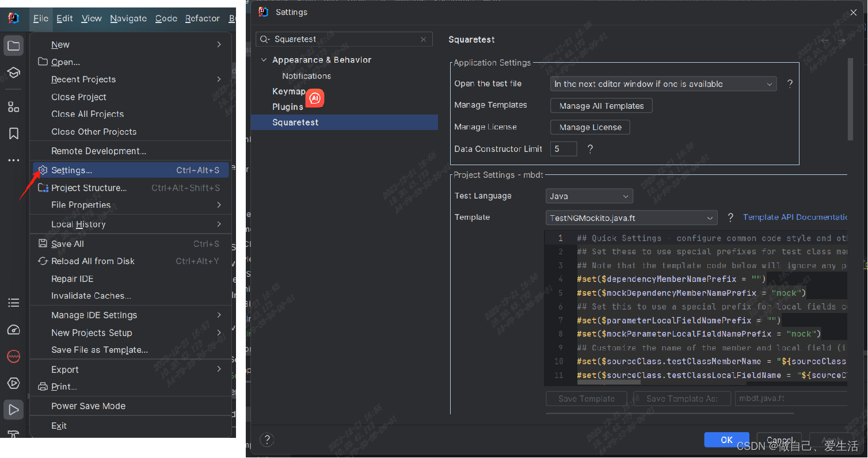Open Template API Documentation link
The width and height of the screenshot is (868, 458).
(x=795, y=217)
